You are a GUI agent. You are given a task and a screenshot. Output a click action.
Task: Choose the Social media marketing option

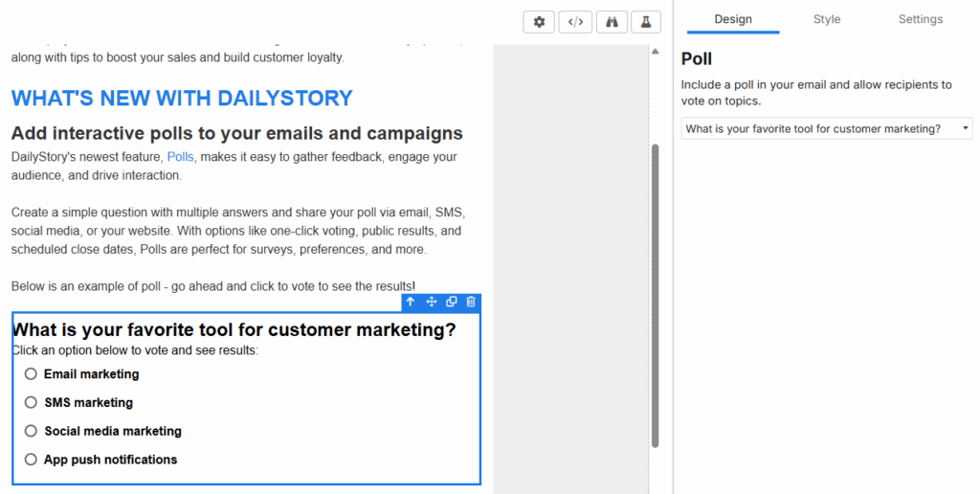[31, 431]
